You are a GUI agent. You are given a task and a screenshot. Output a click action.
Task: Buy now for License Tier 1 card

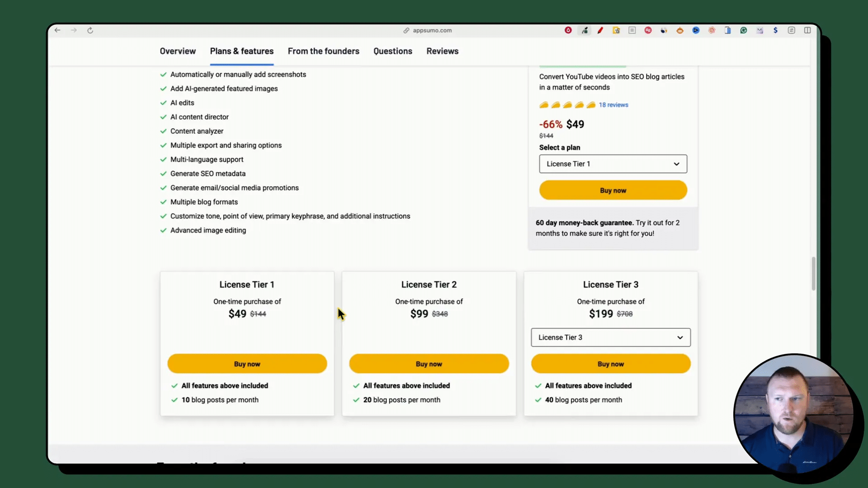247,364
